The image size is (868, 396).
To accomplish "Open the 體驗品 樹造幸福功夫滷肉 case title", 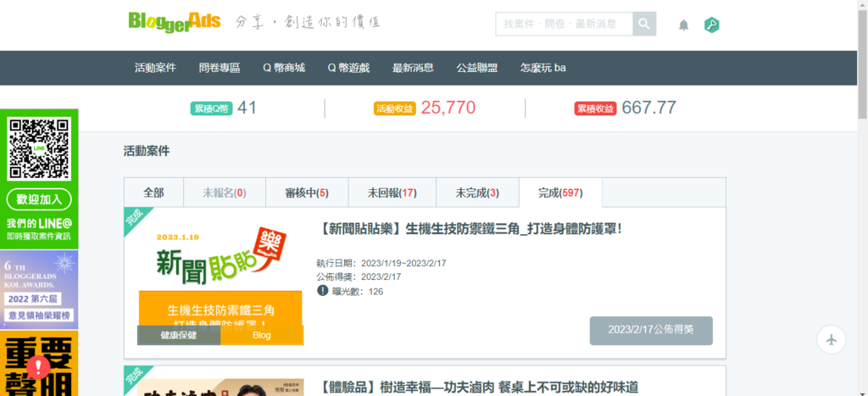I will [x=480, y=387].
